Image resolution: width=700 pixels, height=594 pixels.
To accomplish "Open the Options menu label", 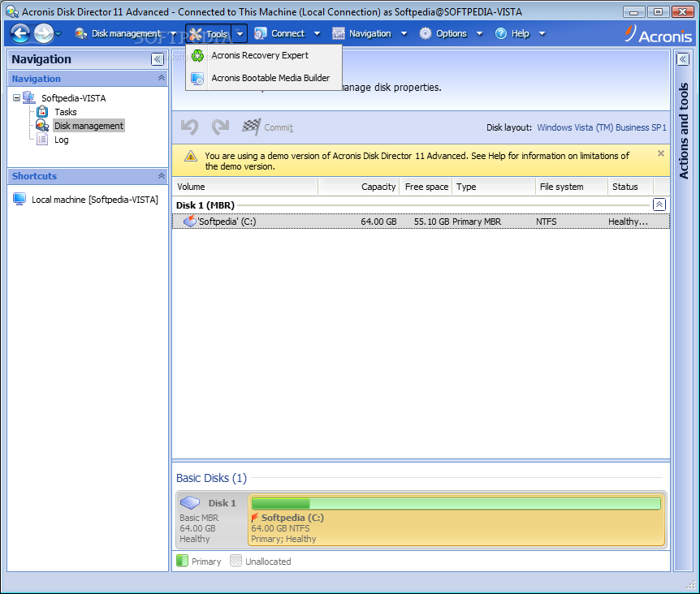I will pyautogui.click(x=452, y=33).
